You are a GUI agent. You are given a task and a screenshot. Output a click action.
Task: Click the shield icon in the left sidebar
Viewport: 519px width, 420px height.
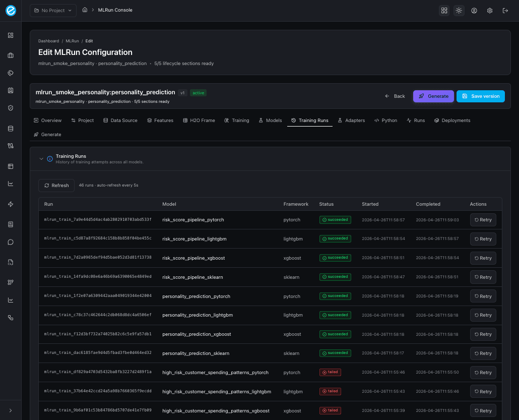coord(10,107)
